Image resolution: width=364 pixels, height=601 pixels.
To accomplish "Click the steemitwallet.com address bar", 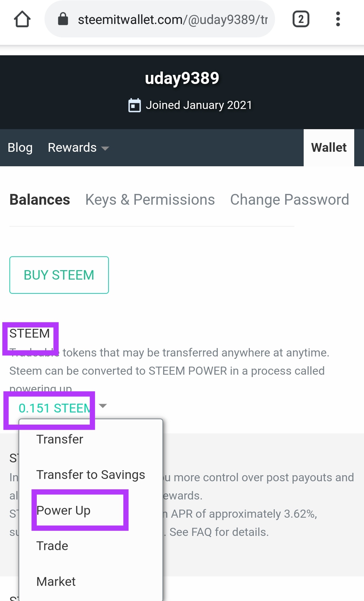I will (172, 20).
